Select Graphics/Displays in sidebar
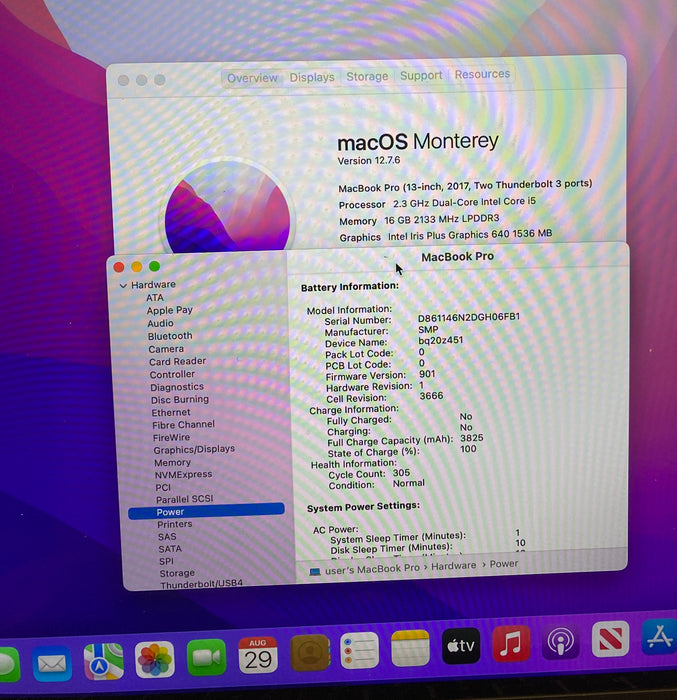677x700 pixels. (x=194, y=449)
